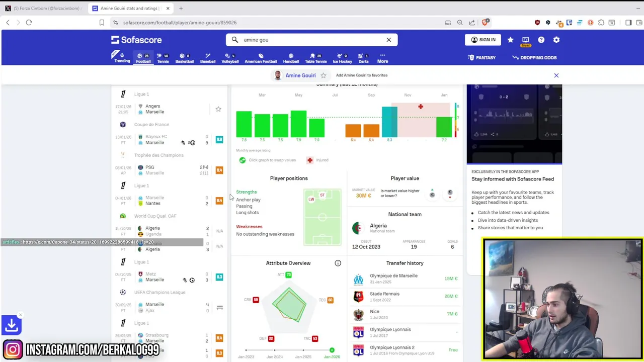Open the Ice Hockey tab

pos(342,58)
